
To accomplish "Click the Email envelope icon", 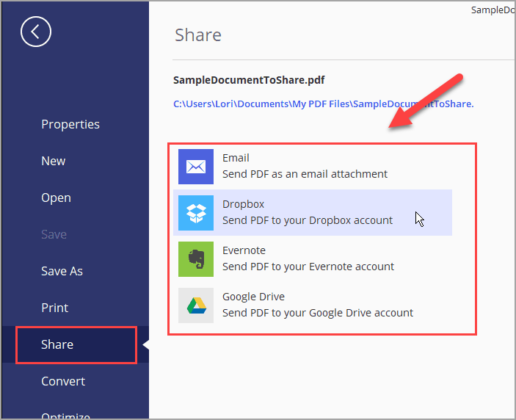I will click(196, 167).
